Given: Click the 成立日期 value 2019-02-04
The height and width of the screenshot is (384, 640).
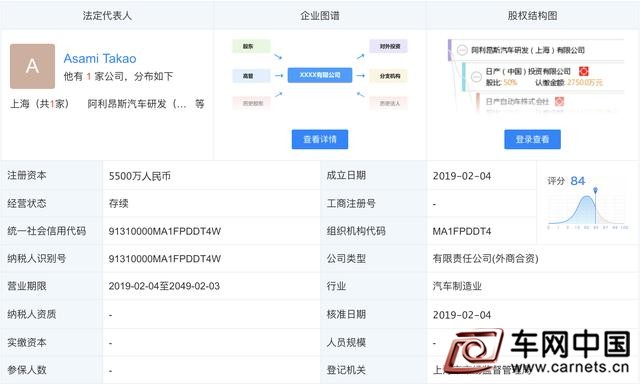Looking at the screenshot, I should coord(462,176).
